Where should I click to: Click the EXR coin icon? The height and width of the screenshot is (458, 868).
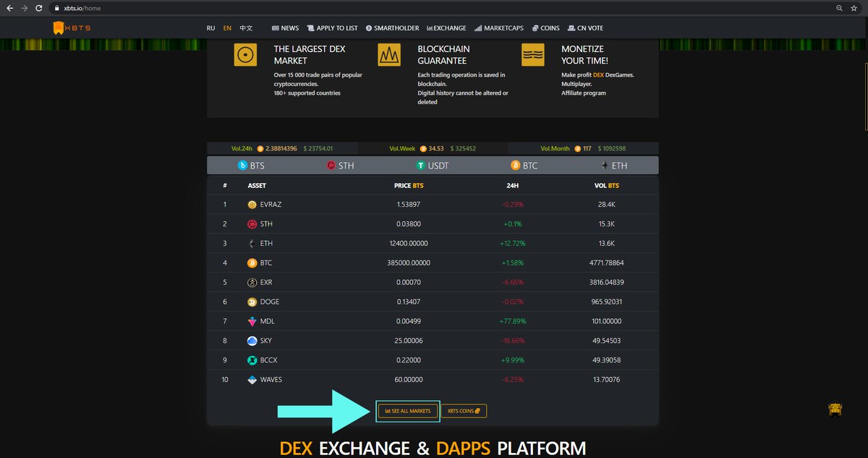pyautogui.click(x=252, y=283)
